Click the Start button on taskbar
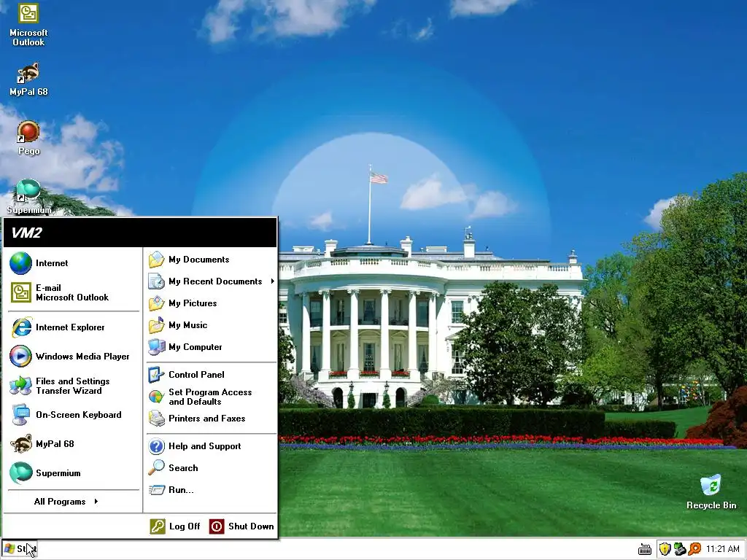The width and height of the screenshot is (747, 560). click(20, 549)
